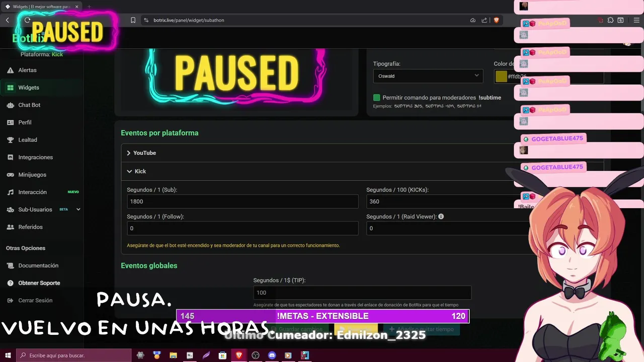Click the Widgets grid icon in sidebar
The image size is (644, 362).
(10, 87)
